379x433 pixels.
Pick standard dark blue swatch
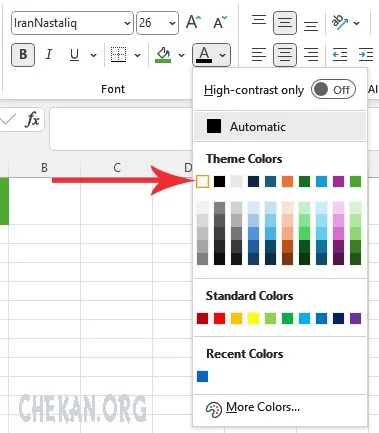pos(338,318)
